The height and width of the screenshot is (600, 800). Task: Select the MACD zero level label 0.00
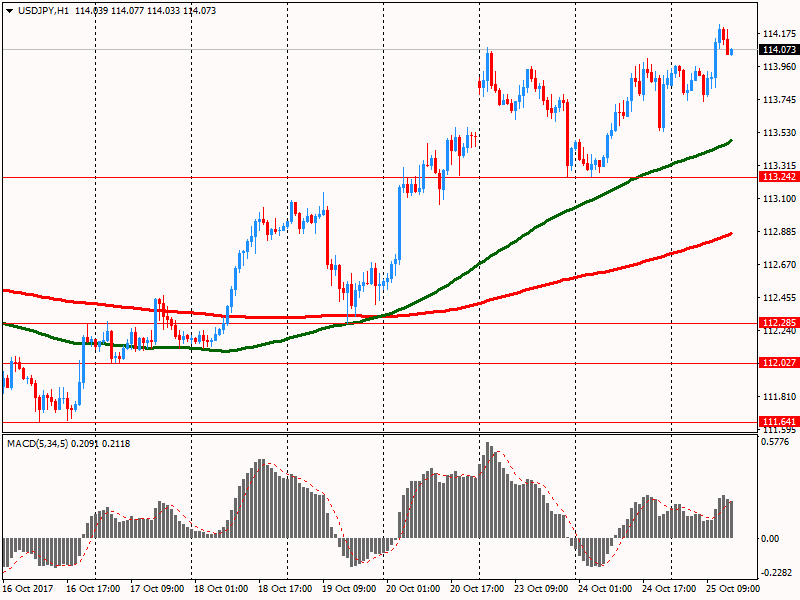click(770, 539)
